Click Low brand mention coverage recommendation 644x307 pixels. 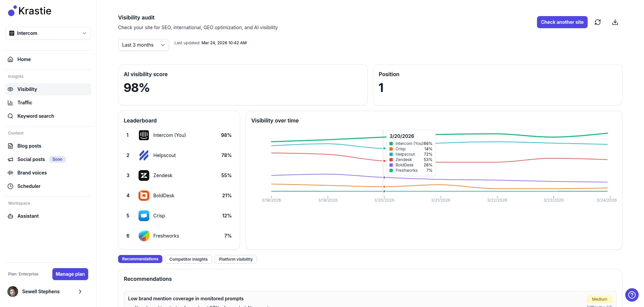pos(186,299)
